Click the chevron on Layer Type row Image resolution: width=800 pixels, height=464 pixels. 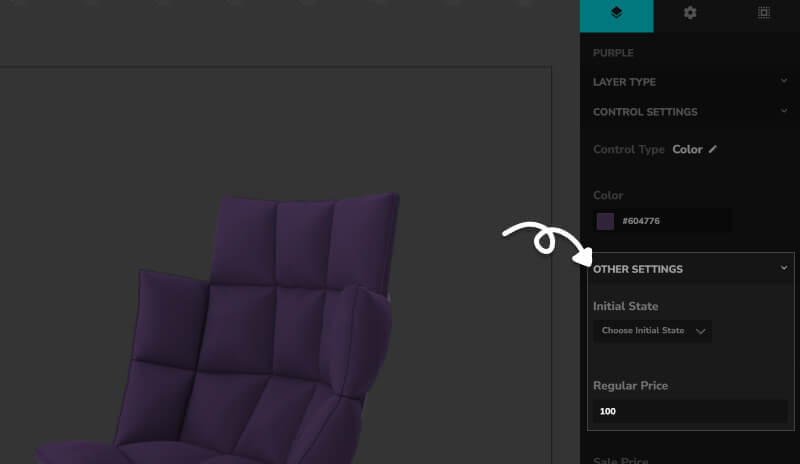point(784,82)
